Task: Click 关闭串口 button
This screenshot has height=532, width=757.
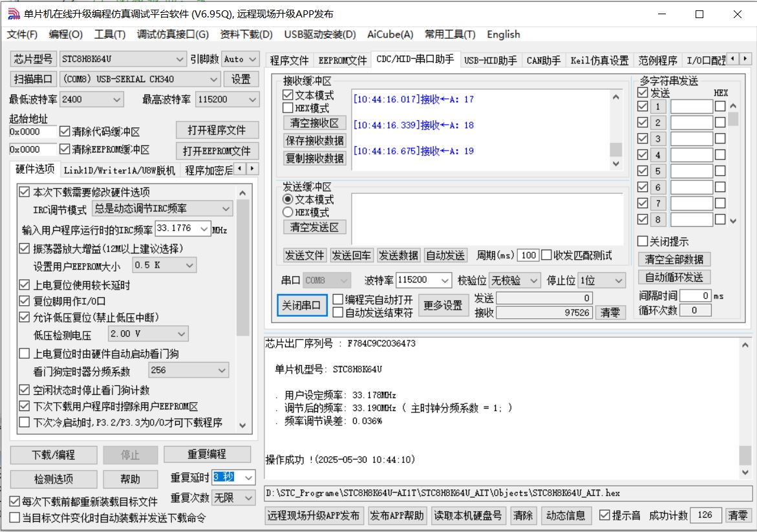Action: pyautogui.click(x=301, y=305)
